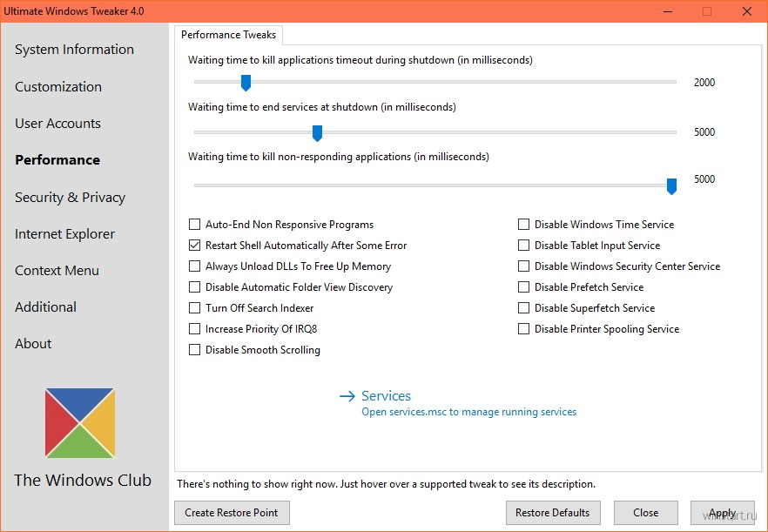This screenshot has height=532, width=768.
Task: Click the Close button
Action: coord(645,512)
